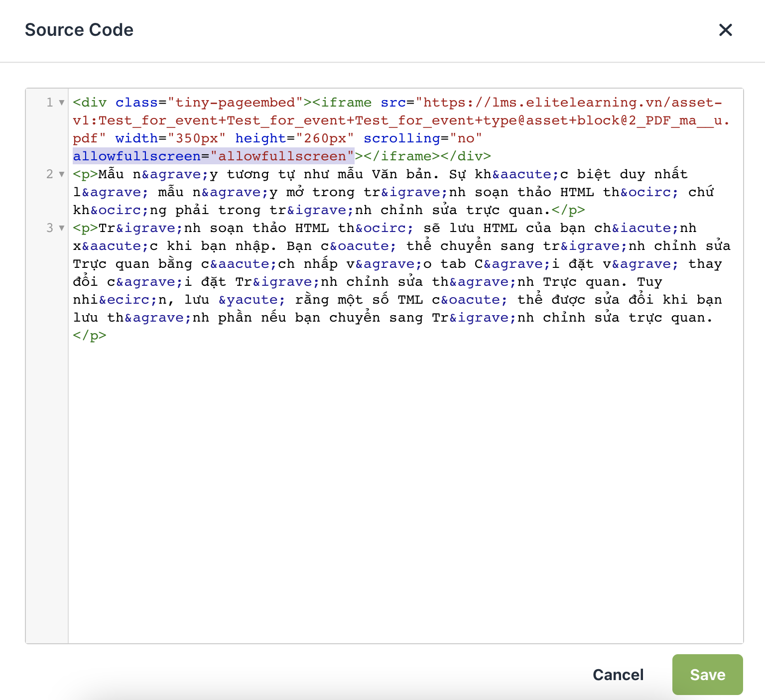Place cursor in the "tiny-pageembed" class value

point(235,103)
